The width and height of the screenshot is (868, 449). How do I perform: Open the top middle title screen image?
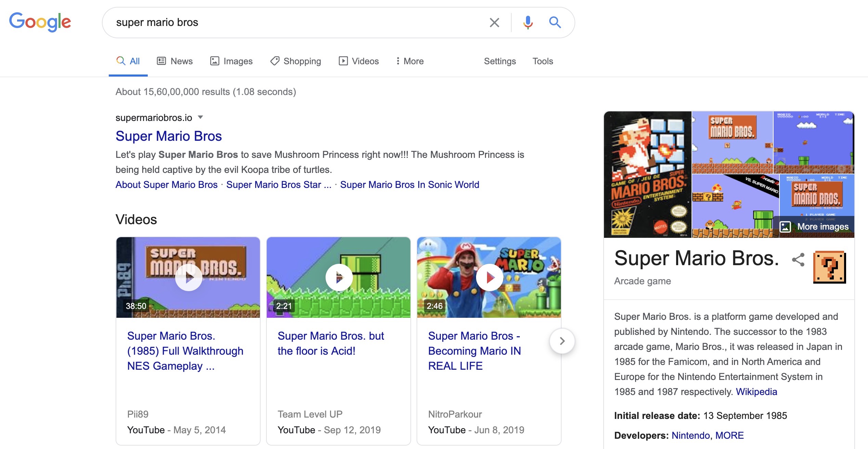[x=733, y=142]
